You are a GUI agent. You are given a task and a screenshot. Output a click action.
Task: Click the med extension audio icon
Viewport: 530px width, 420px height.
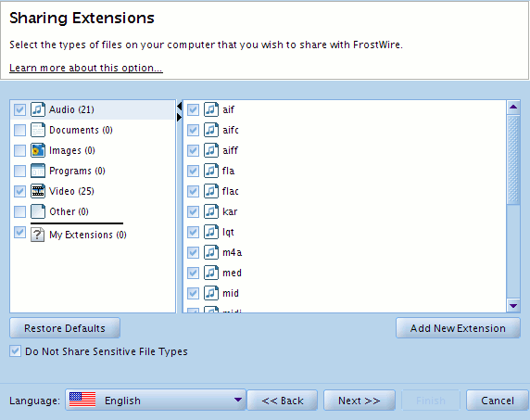coord(211,273)
